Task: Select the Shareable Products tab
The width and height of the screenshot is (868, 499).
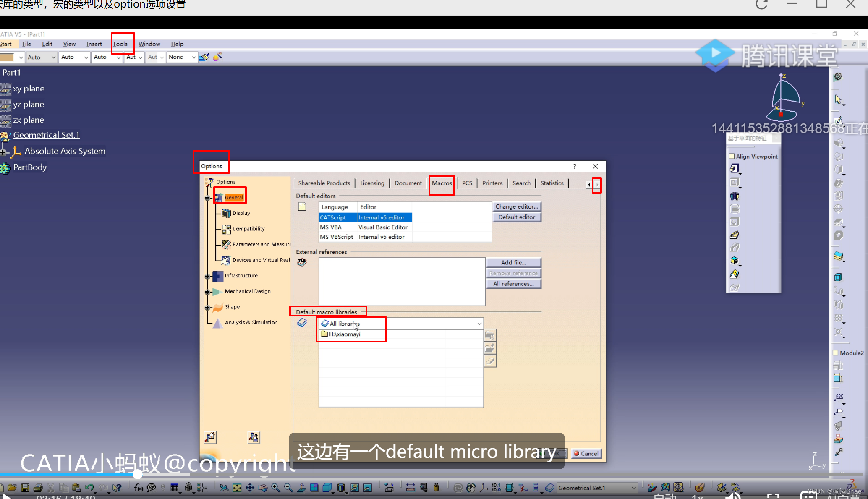Action: tap(324, 183)
